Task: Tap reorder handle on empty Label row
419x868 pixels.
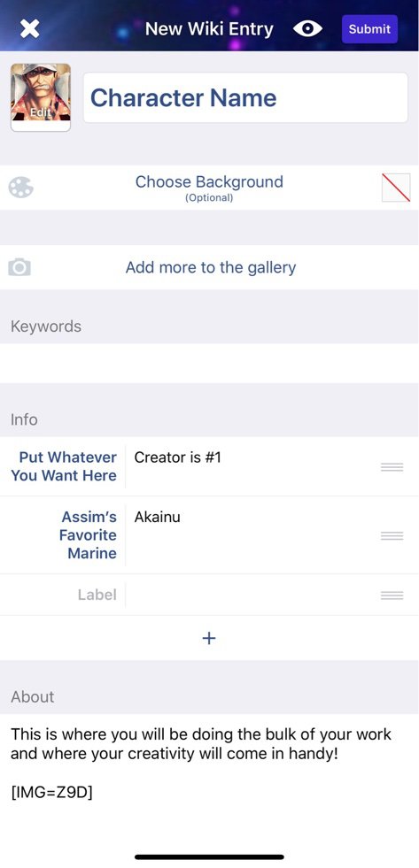Action: click(x=392, y=595)
